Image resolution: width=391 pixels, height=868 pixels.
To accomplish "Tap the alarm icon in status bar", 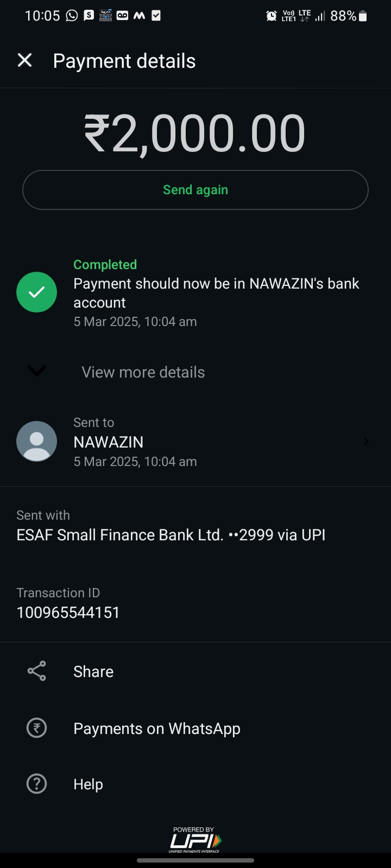I will (271, 16).
